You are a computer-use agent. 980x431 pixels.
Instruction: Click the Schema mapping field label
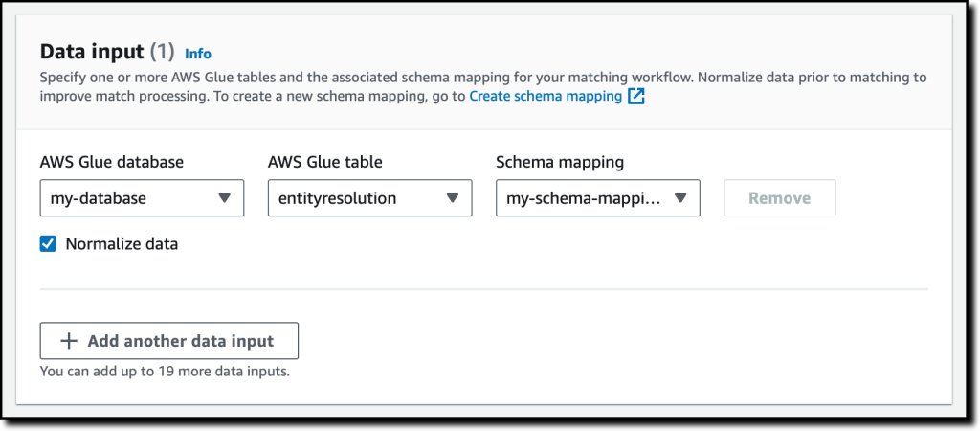560,163
